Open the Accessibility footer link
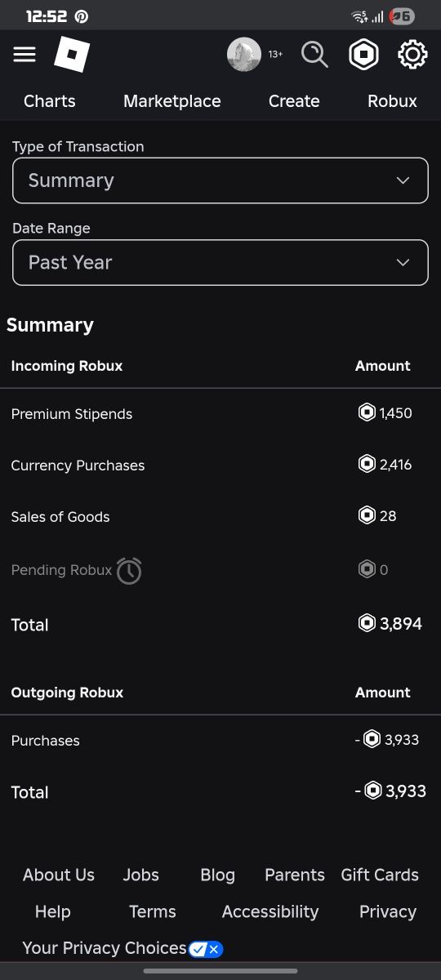 (270, 911)
